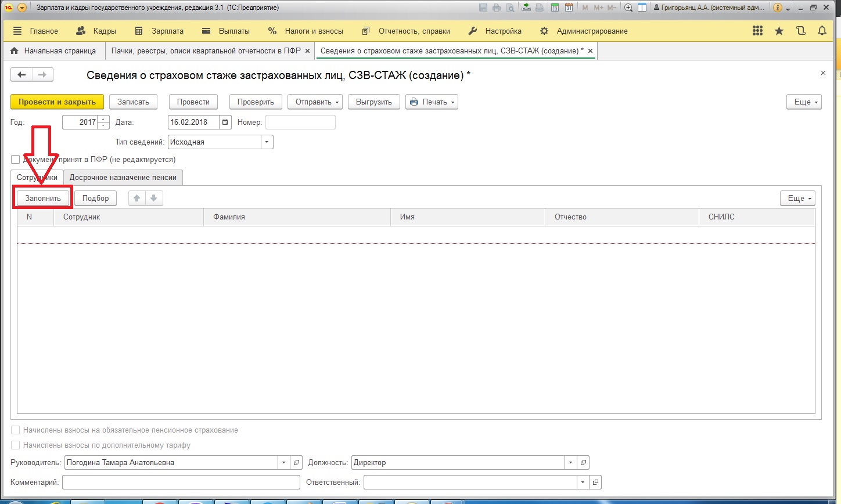Viewport: 841px width, 504px height.
Task: Click the zoom magnifier icon in title bar
Action: pos(628,8)
